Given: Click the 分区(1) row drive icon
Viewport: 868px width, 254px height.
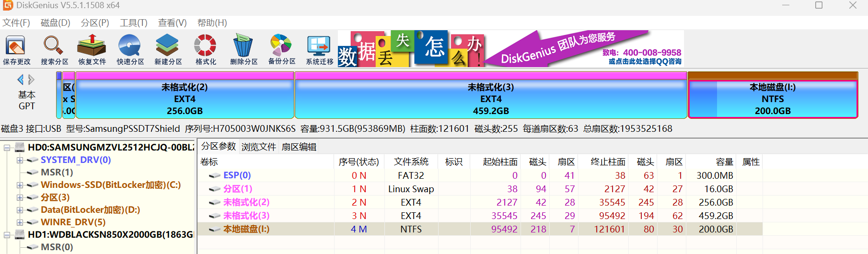Looking at the screenshot, I should click(215, 189).
